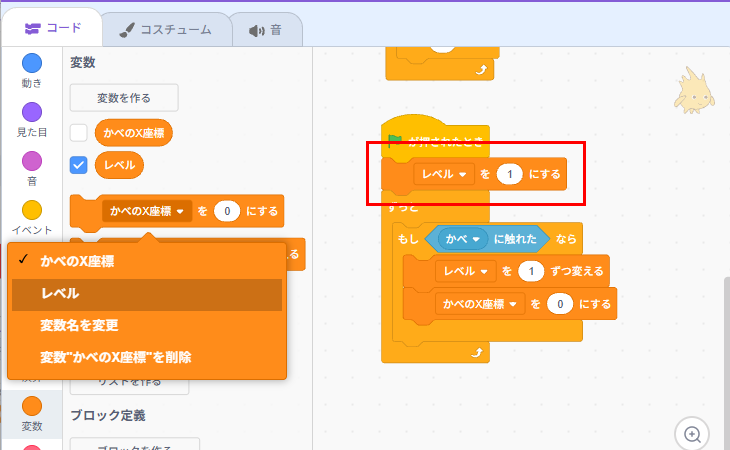Switch to the 音 tab
This screenshot has width=730, height=450.
pos(266,29)
